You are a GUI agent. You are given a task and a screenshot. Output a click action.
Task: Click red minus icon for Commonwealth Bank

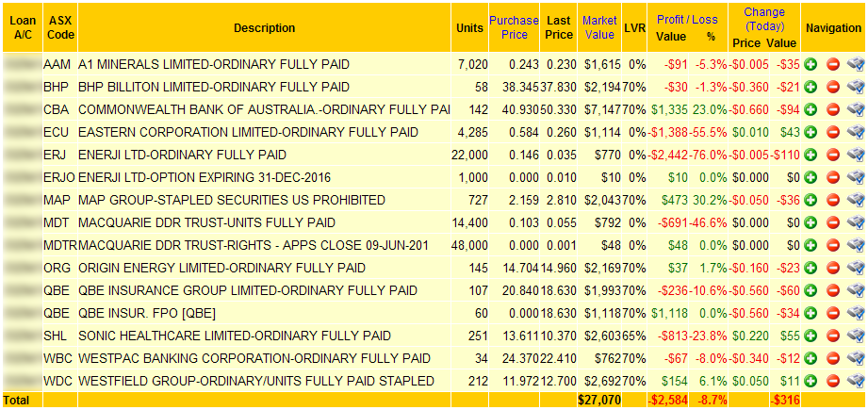point(833,109)
